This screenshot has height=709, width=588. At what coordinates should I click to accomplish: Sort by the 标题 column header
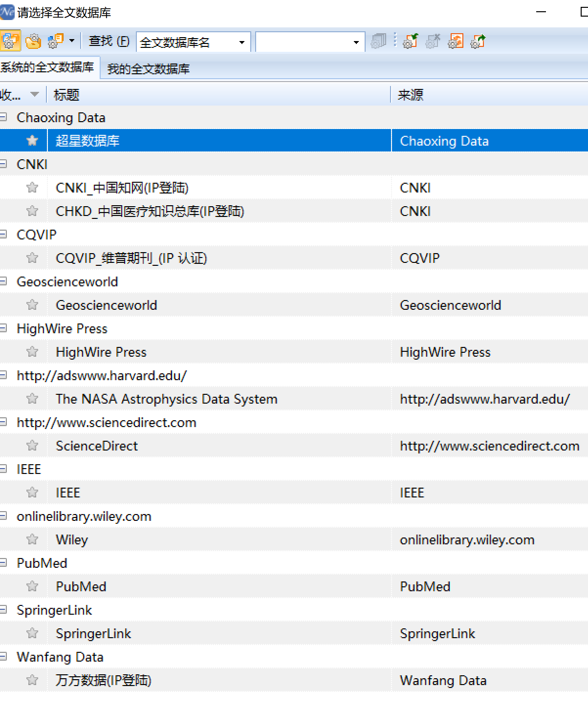(x=218, y=95)
